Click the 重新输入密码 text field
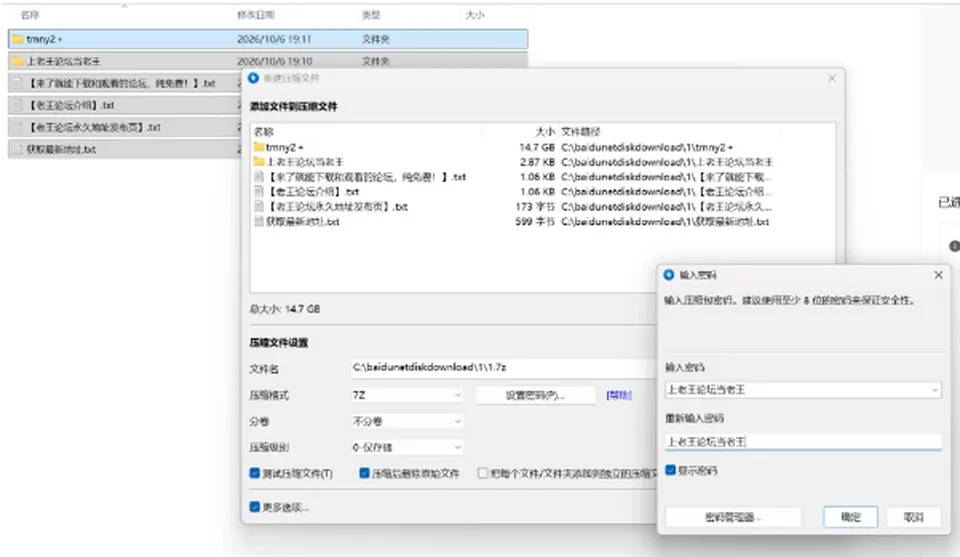The image size is (960, 557). tap(803, 441)
